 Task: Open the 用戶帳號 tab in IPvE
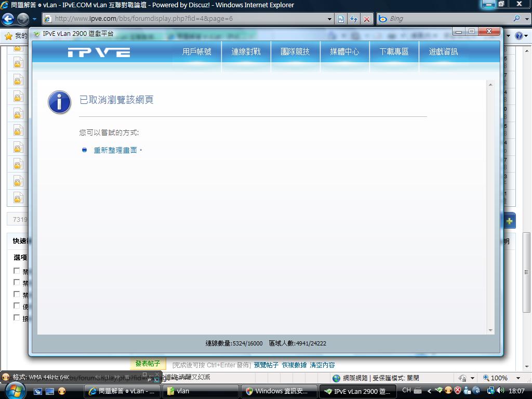[x=196, y=52]
